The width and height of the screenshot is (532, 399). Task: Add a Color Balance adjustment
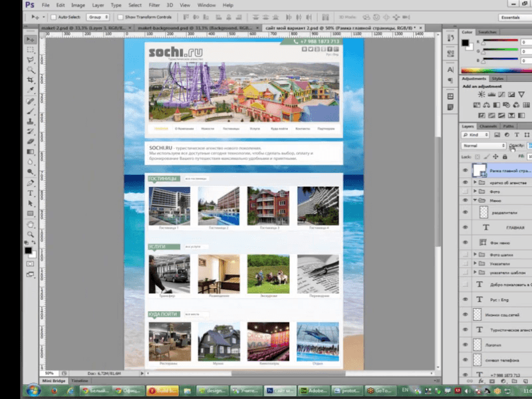click(x=486, y=105)
